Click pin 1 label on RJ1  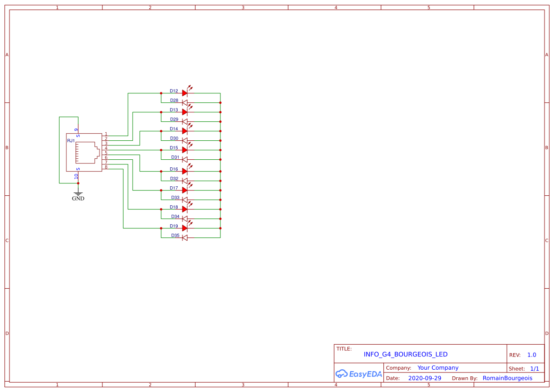click(x=105, y=134)
